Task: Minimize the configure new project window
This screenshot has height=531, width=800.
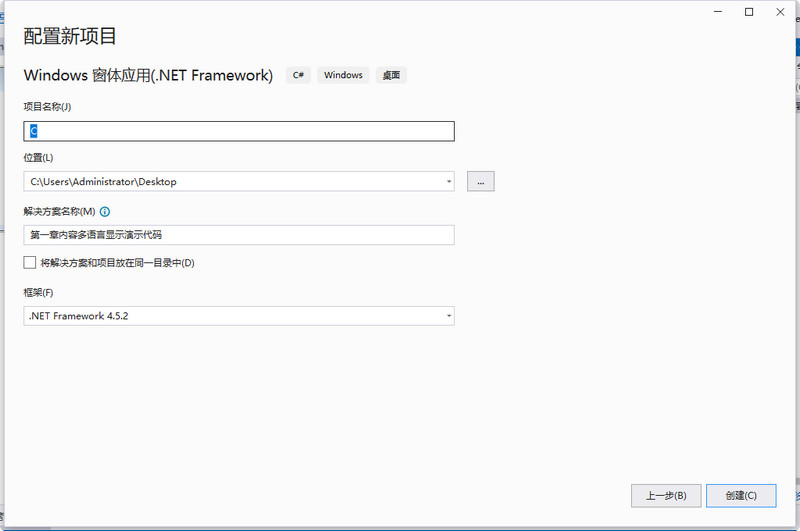Action: pyautogui.click(x=718, y=12)
